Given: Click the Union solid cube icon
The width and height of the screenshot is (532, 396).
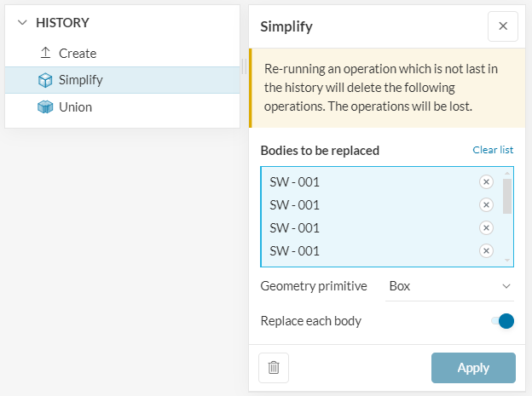Looking at the screenshot, I should point(46,107).
